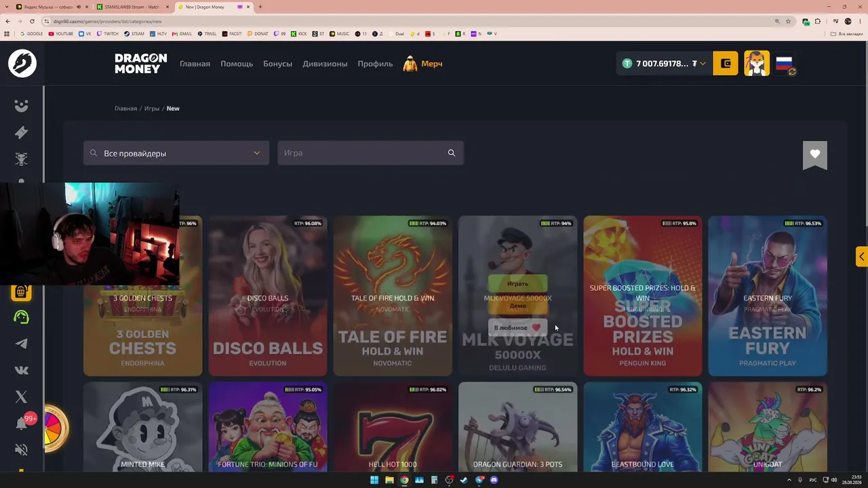Open the FACEIT bookmark
Viewport: 868px width, 488px height.
[231, 33]
